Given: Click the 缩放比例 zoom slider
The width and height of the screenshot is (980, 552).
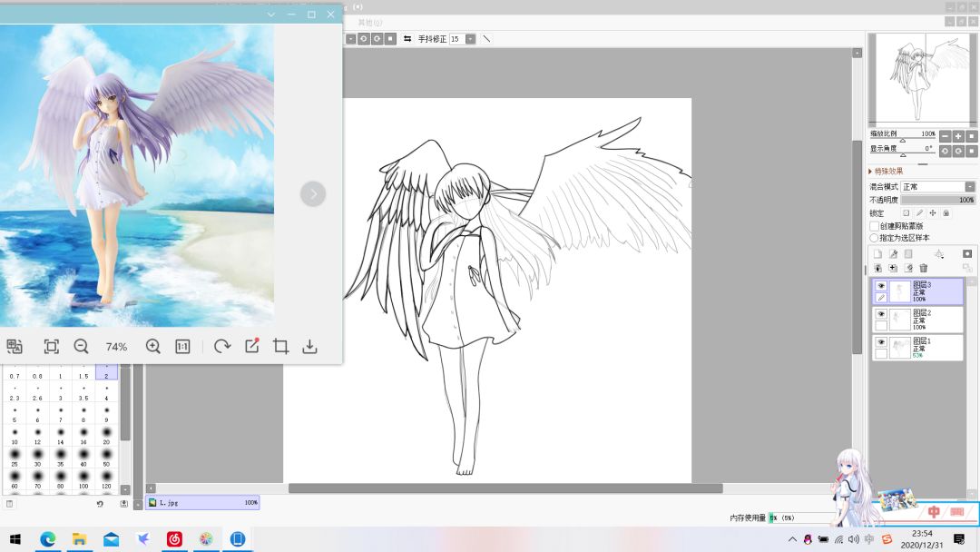Looking at the screenshot, I should click(903, 140).
